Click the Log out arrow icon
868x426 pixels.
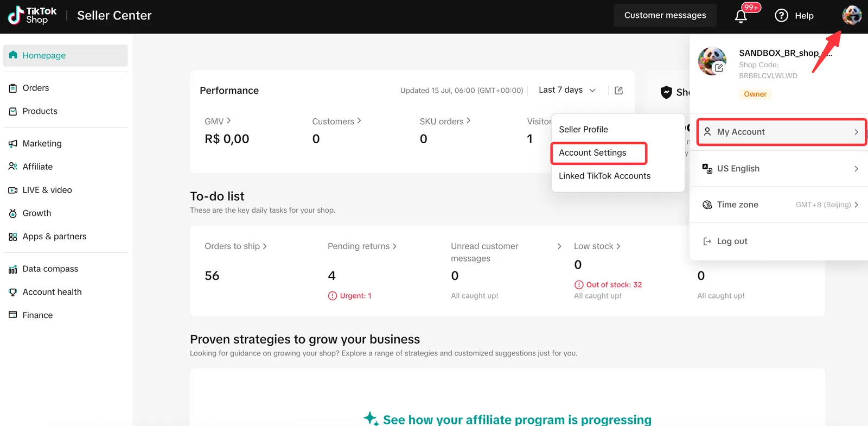tap(707, 241)
